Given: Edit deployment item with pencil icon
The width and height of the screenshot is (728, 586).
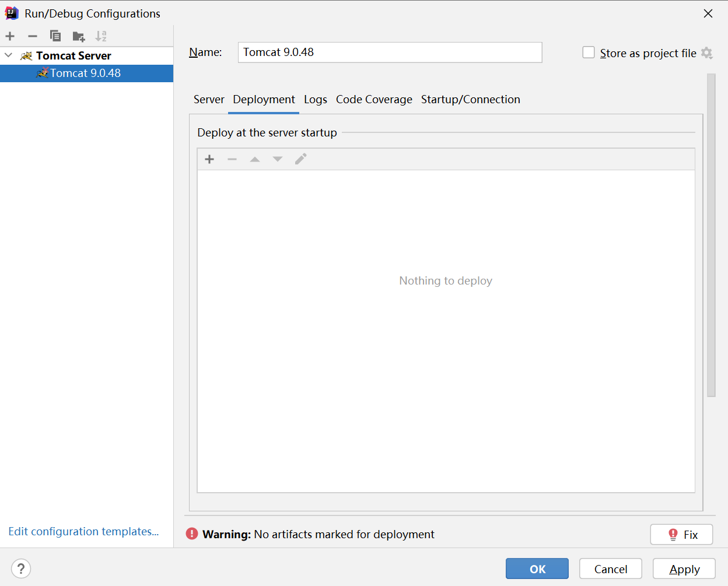Looking at the screenshot, I should tap(300, 159).
